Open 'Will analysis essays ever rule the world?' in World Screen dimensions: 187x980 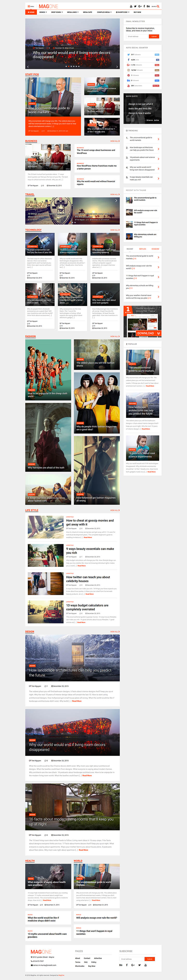coord(97,918)
